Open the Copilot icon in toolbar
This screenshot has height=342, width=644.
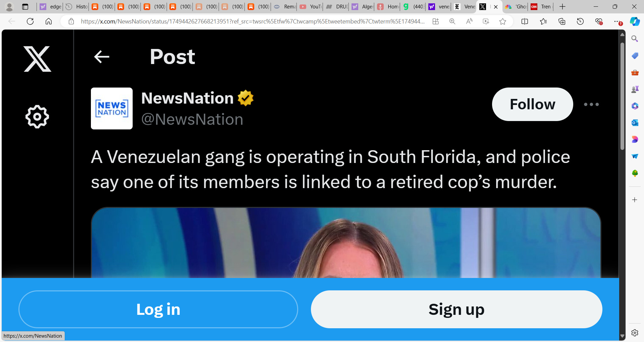click(x=635, y=21)
